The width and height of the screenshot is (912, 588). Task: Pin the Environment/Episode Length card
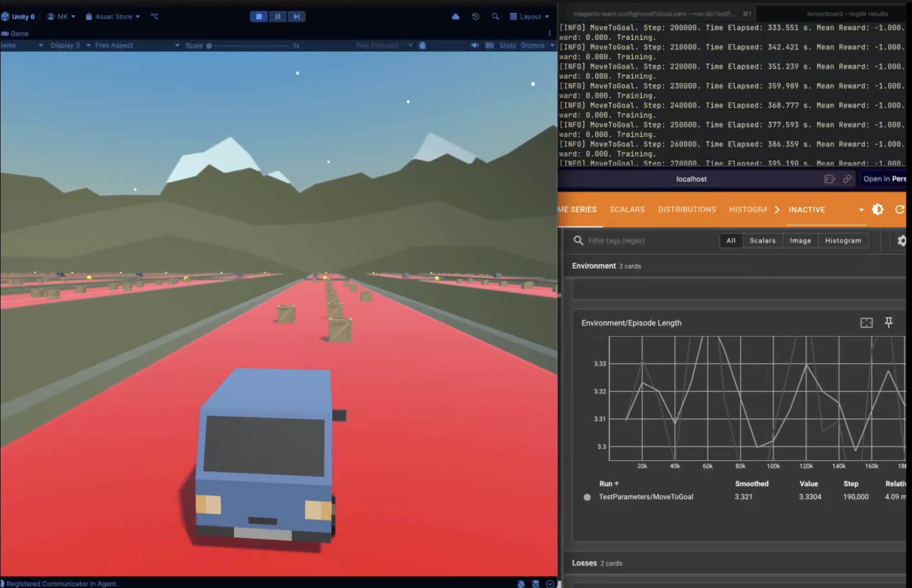889,323
